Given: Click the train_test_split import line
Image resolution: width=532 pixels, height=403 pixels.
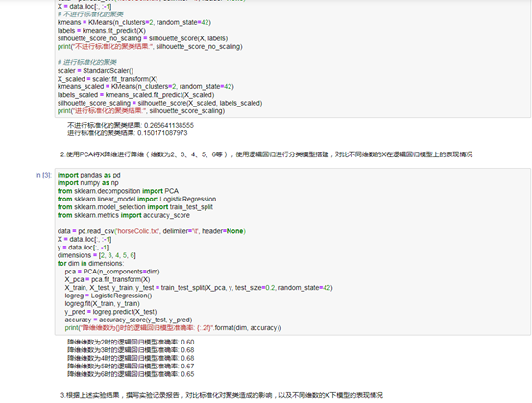Looking at the screenshot, I should 135,207.
